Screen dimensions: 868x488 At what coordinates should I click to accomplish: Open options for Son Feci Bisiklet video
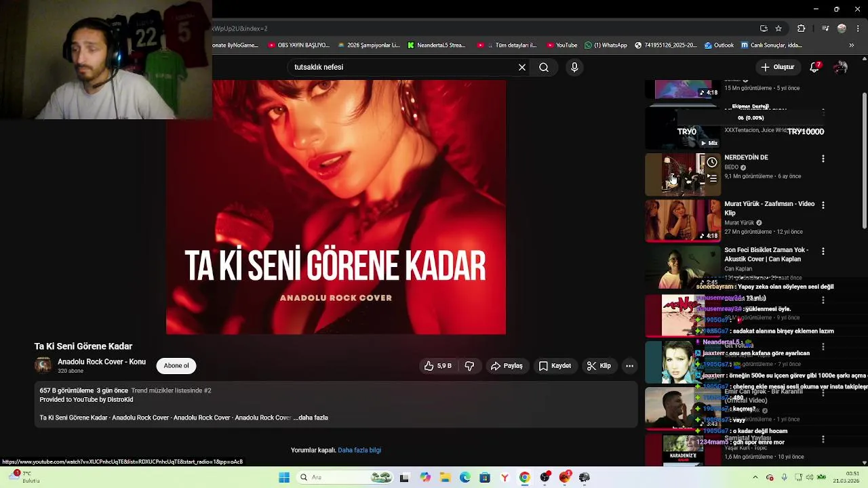pos(823,251)
